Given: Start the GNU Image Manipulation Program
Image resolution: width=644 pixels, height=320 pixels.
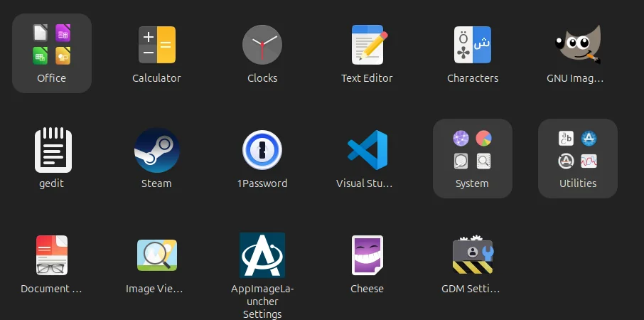Looking at the screenshot, I should pos(577,46).
